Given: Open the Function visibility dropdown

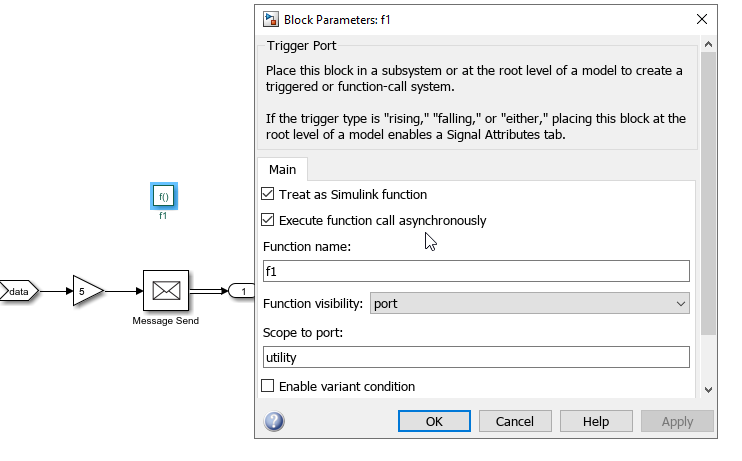Looking at the screenshot, I should click(530, 303).
